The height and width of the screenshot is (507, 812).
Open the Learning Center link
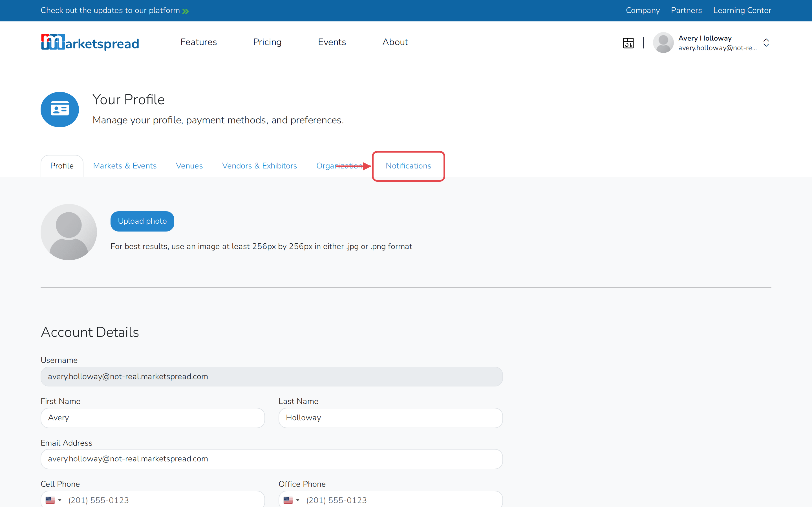742,10
